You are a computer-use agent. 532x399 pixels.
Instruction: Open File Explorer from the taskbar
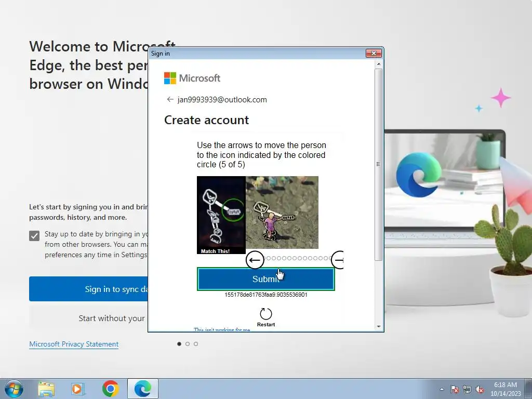coord(46,389)
